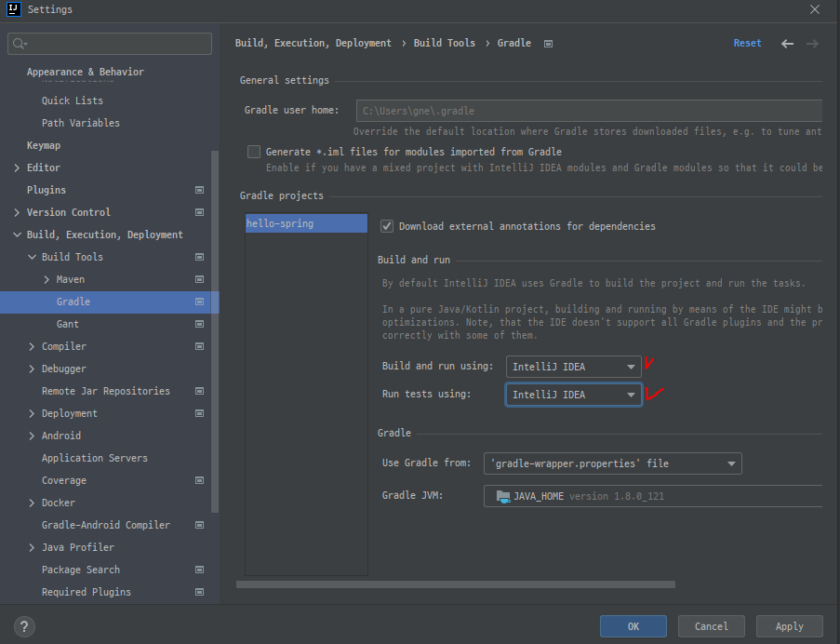840x644 pixels.
Task: Open help with the question mark button
Action: tap(24, 626)
